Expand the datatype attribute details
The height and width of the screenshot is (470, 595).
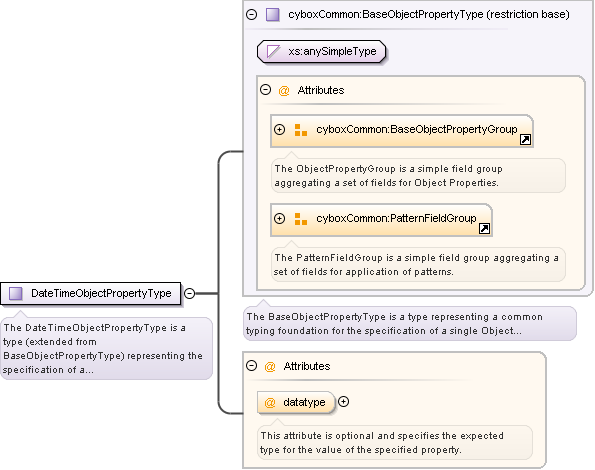click(343, 402)
